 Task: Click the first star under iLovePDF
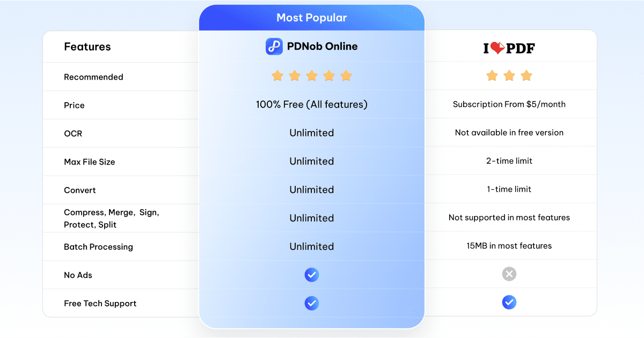[492, 76]
